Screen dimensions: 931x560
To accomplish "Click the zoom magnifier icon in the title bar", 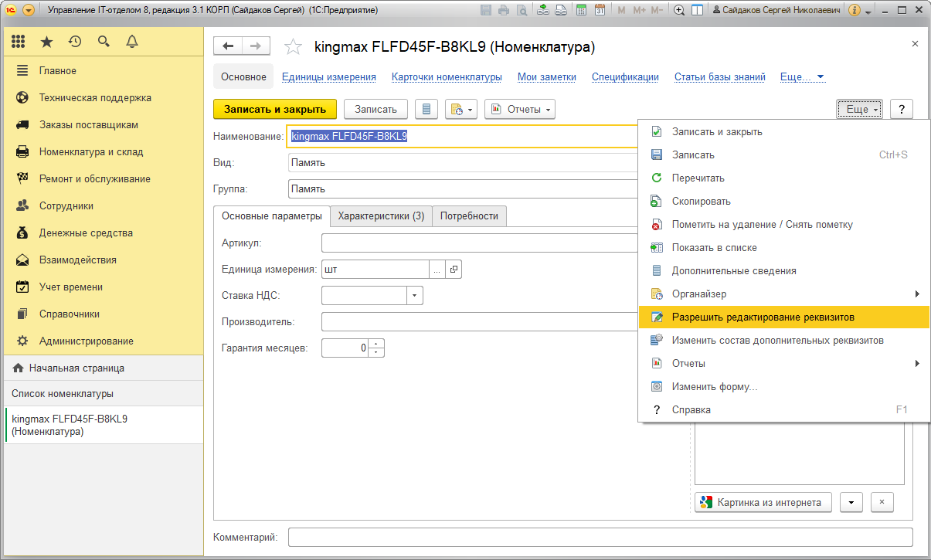I will 679,10.
